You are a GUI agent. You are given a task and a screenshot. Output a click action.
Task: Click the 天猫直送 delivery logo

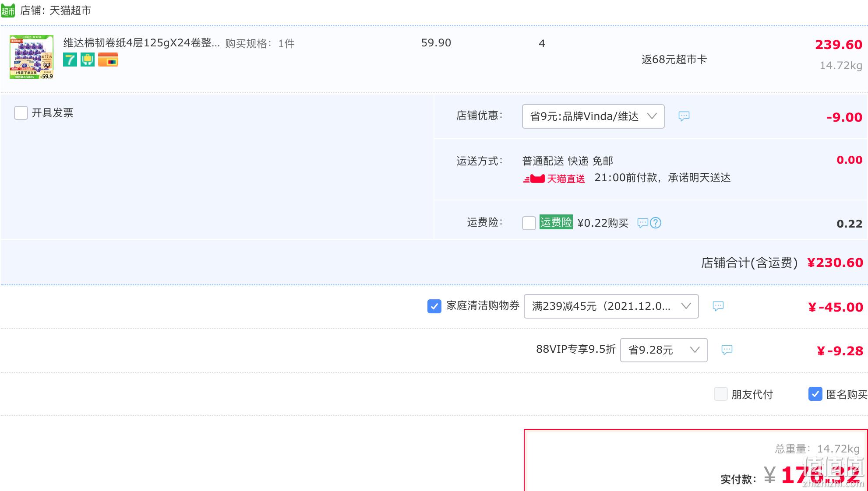tap(554, 179)
